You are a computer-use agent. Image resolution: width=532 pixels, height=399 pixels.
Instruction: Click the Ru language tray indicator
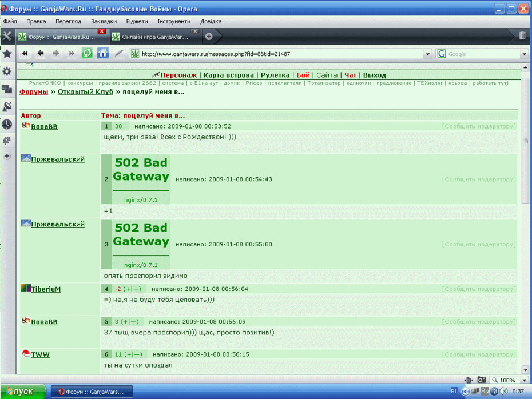(485, 391)
